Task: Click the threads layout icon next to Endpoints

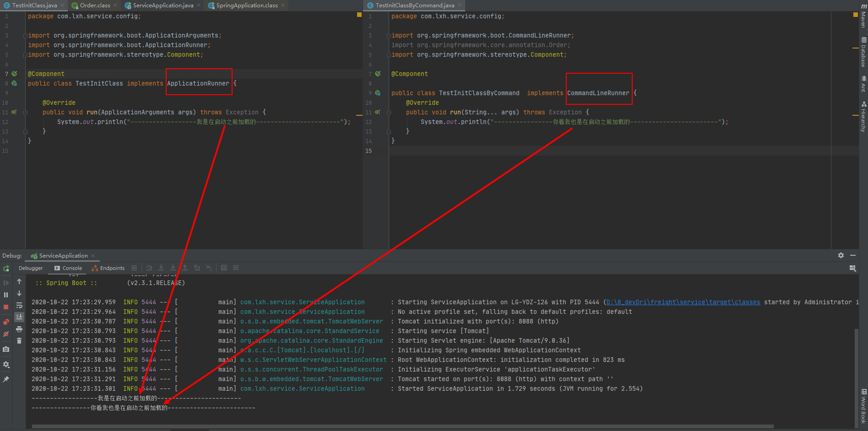Action: pyautogui.click(x=134, y=268)
